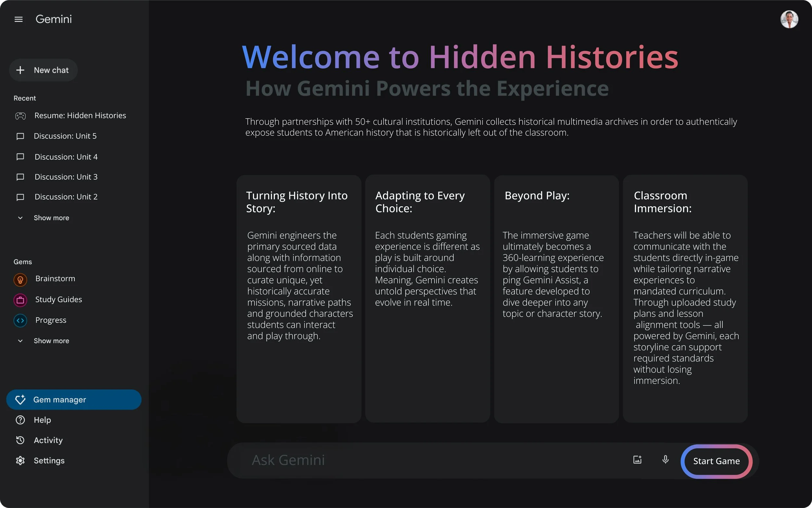Open the hamburger main menu
The image size is (812, 508).
(x=19, y=19)
